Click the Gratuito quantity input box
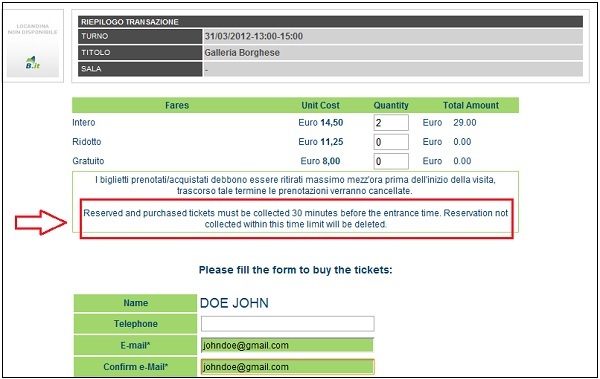This screenshot has width=600, height=379. (391, 161)
